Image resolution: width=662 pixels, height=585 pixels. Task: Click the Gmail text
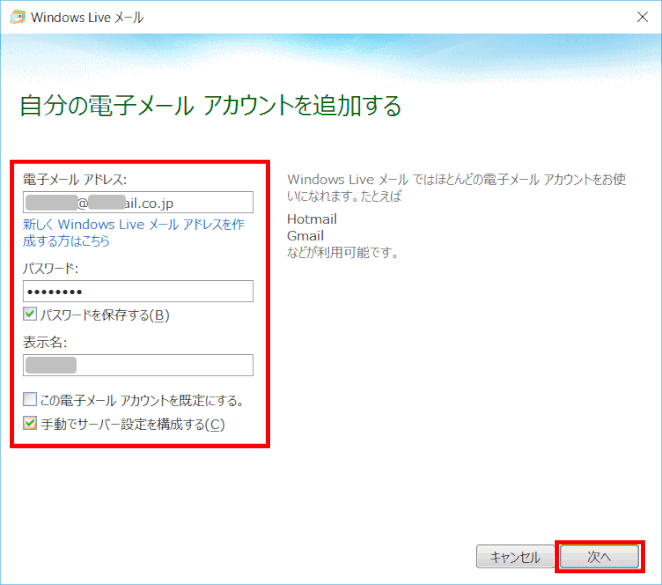click(305, 236)
